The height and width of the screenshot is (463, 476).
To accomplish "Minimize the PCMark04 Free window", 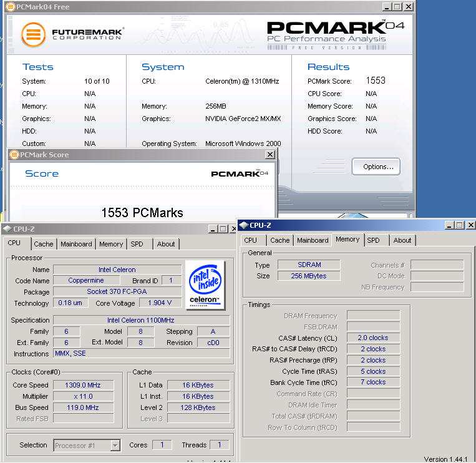I will [386, 7].
